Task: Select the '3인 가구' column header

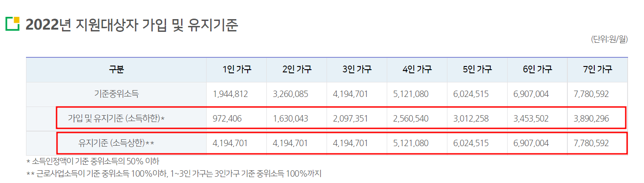Action: 357,70
